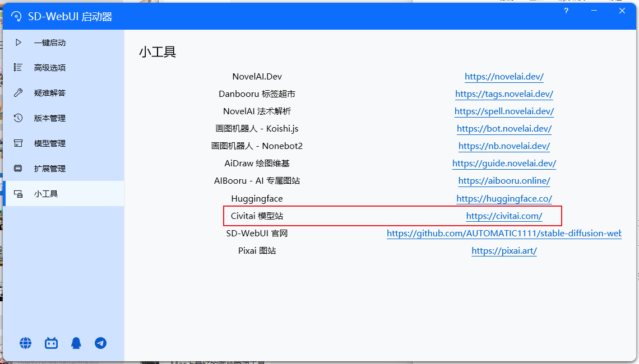Visit https://bot.novelai.dev/ link

tap(504, 129)
